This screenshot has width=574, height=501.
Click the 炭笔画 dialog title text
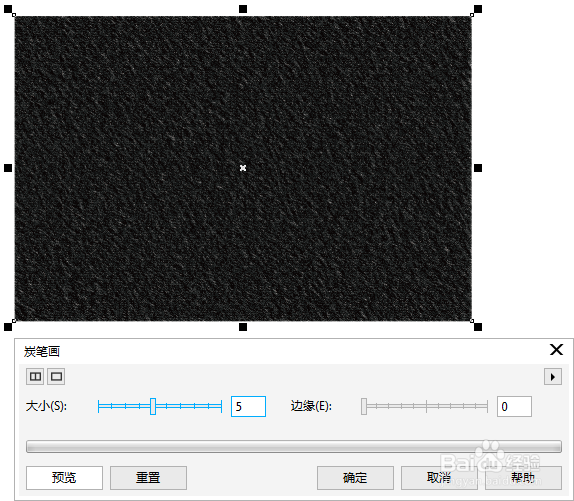pyautogui.click(x=42, y=352)
